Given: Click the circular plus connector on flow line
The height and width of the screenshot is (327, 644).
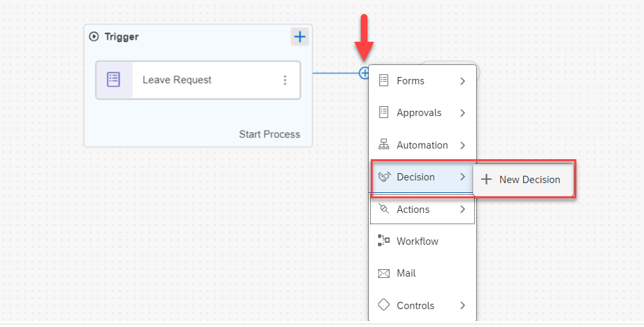Looking at the screenshot, I should (x=364, y=73).
